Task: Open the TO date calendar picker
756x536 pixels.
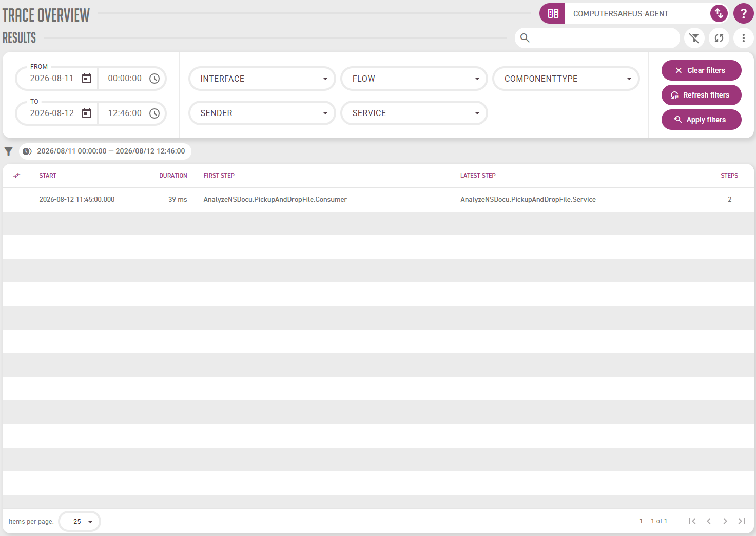Action: (87, 113)
